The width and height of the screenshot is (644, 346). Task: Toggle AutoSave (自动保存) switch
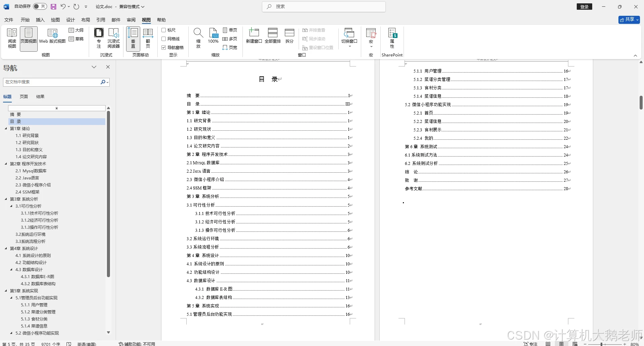[40, 6]
